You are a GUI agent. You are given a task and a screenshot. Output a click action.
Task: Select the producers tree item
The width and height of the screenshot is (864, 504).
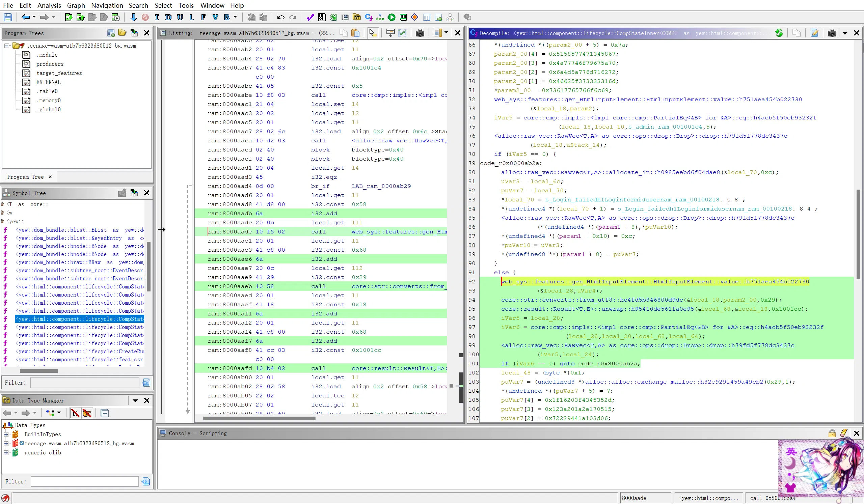pyautogui.click(x=50, y=64)
